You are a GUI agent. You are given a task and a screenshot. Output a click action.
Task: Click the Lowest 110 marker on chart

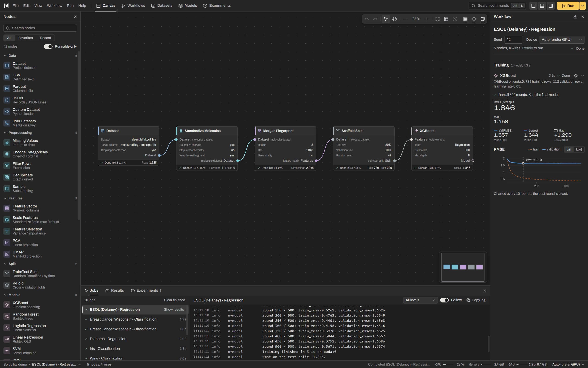point(523,163)
